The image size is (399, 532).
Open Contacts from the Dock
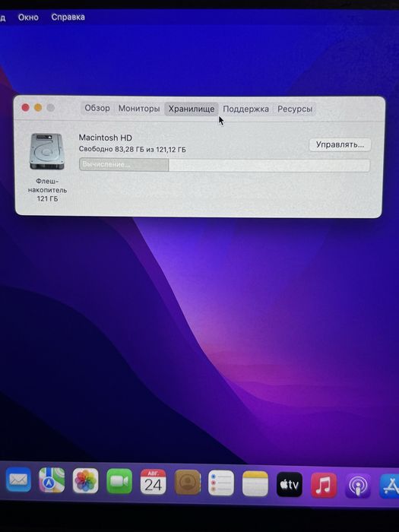click(188, 482)
